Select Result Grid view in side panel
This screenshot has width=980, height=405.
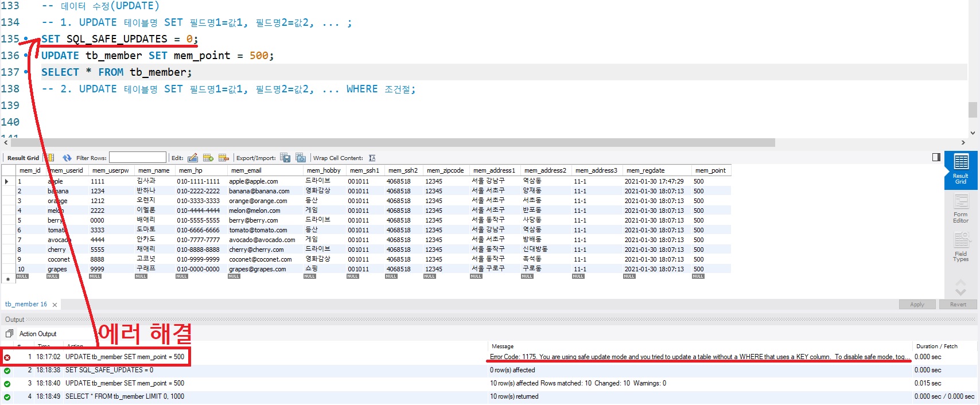960,170
